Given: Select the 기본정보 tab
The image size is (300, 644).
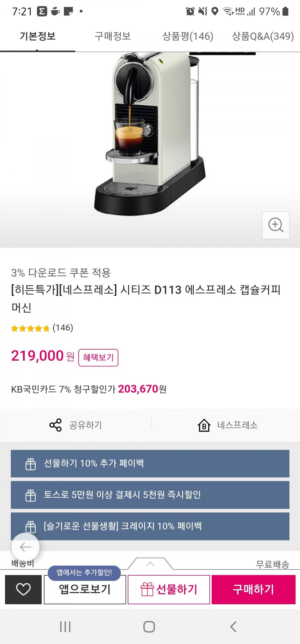Looking at the screenshot, I should click(38, 36).
